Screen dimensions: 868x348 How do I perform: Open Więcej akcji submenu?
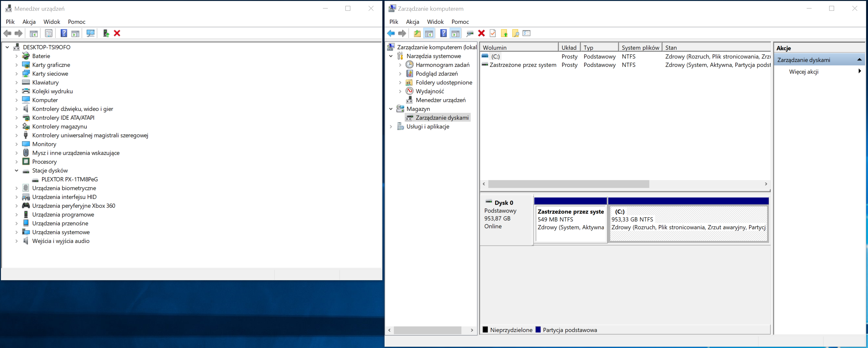point(819,71)
